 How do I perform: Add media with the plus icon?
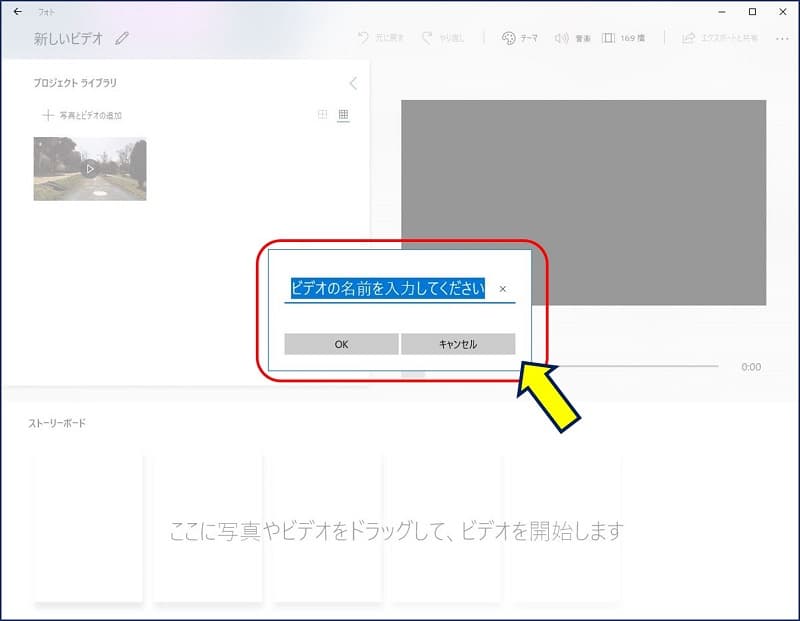(47, 115)
